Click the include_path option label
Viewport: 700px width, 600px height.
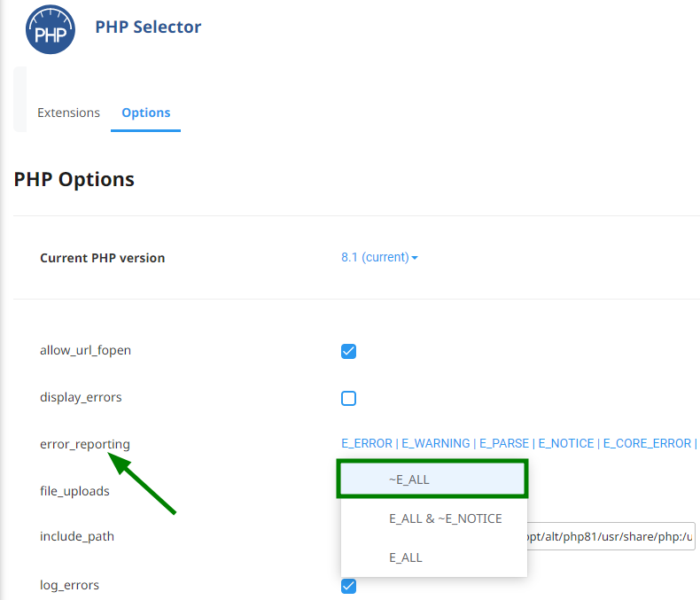pyautogui.click(x=77, y=536)
